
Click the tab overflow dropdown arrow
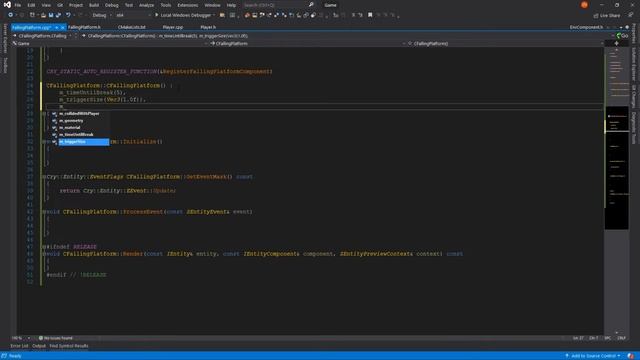tap(621, 27)
